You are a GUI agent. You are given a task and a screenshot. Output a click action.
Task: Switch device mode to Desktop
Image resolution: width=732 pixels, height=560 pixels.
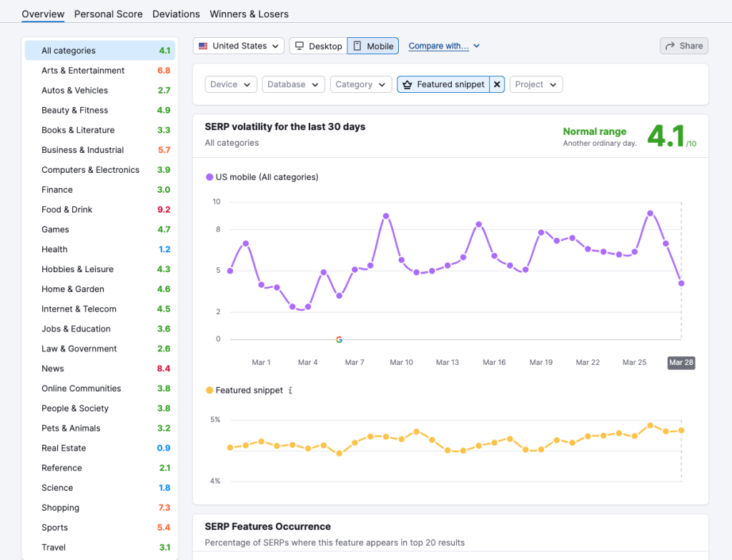pyautogui.click(x=317, y=45)
